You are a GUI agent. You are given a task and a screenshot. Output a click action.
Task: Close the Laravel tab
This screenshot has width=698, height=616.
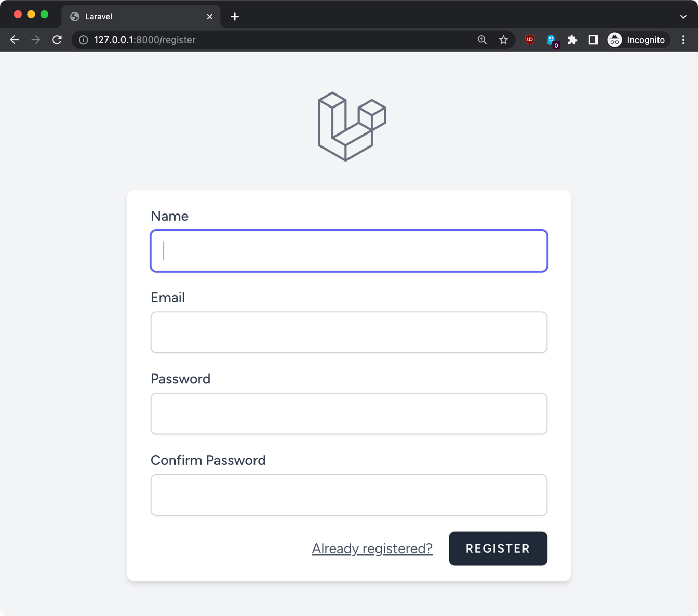point(210,17)
